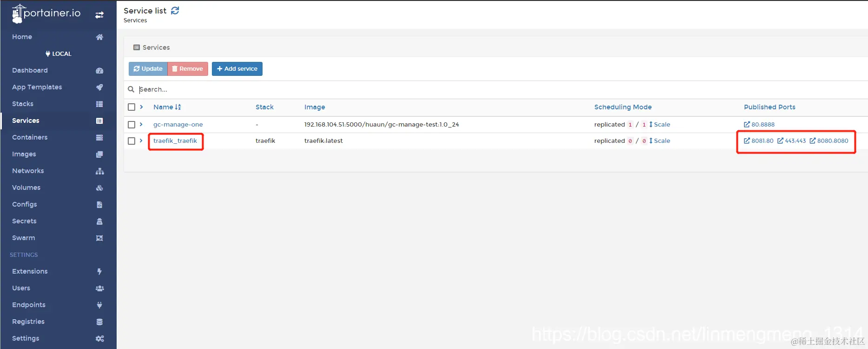The image size is (868, 349).
Task: Expand the traefik_traefik service row
Action: tap(141, 141)
